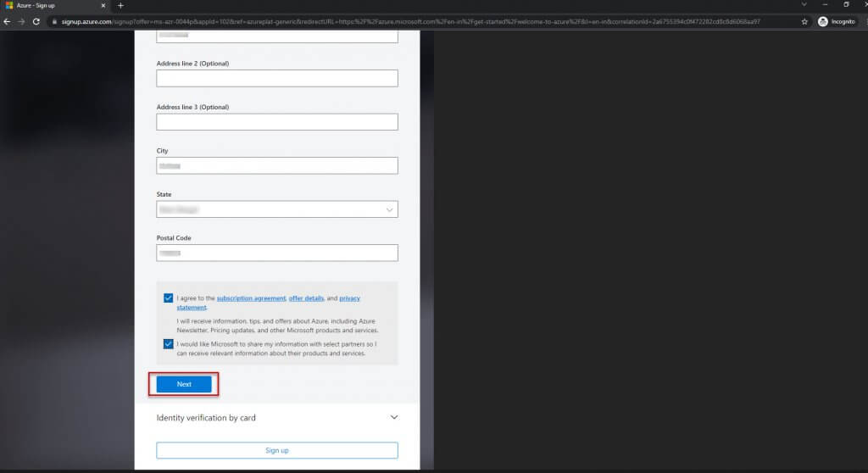Focus the Address line 3 field
This screenshot has width=868, height=473.
pos(277,122)
